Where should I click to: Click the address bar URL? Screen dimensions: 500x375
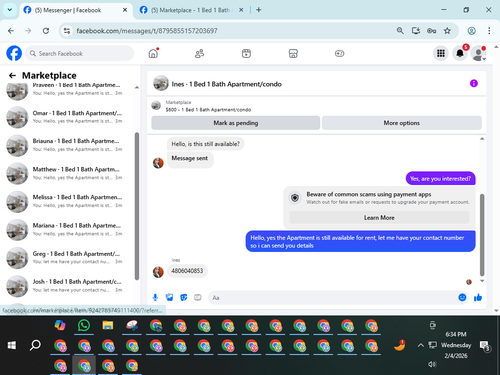(147, 31)
